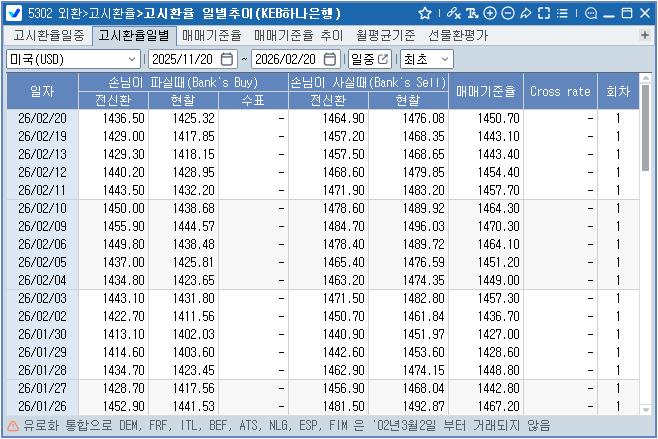Open calendar picker for start date 2025/11/20
The width and height of the screenshot is (658, 439).
(227, 59)
